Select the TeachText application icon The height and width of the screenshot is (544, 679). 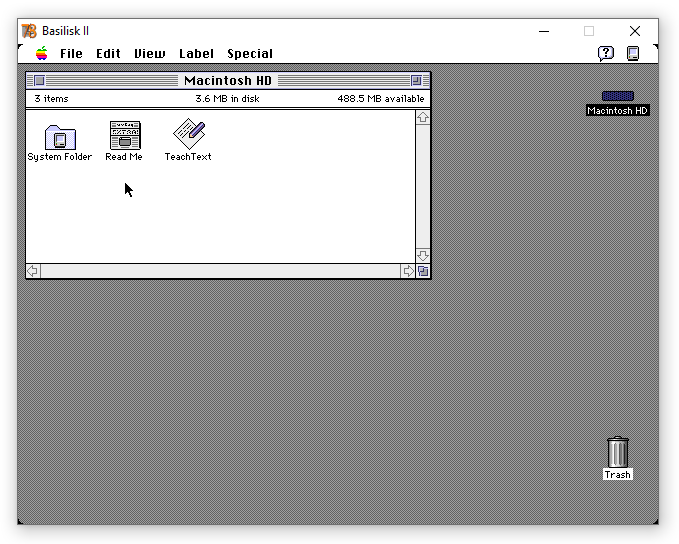(189, 134)
